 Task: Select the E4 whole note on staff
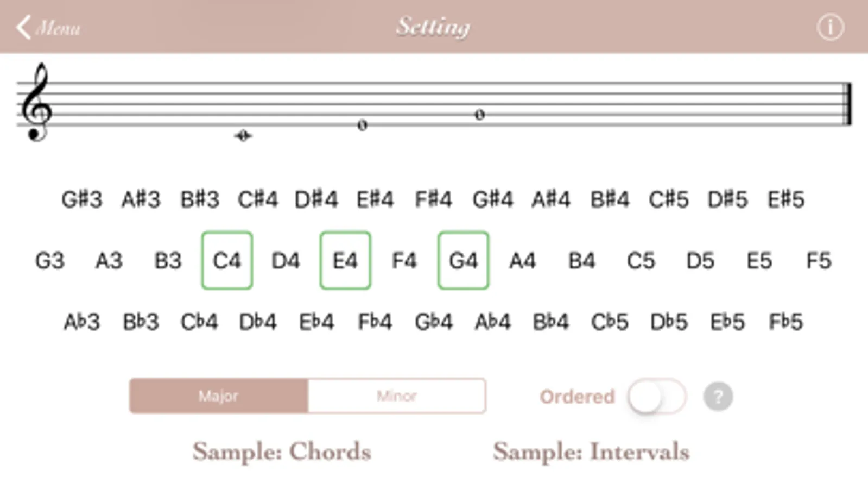[362, 125]
